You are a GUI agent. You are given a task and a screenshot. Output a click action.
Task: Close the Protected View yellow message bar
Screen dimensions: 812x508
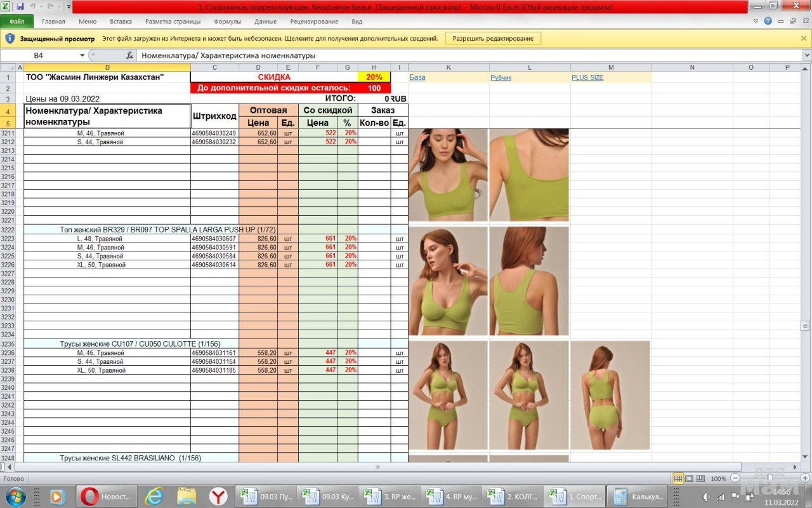pos(804,38)
